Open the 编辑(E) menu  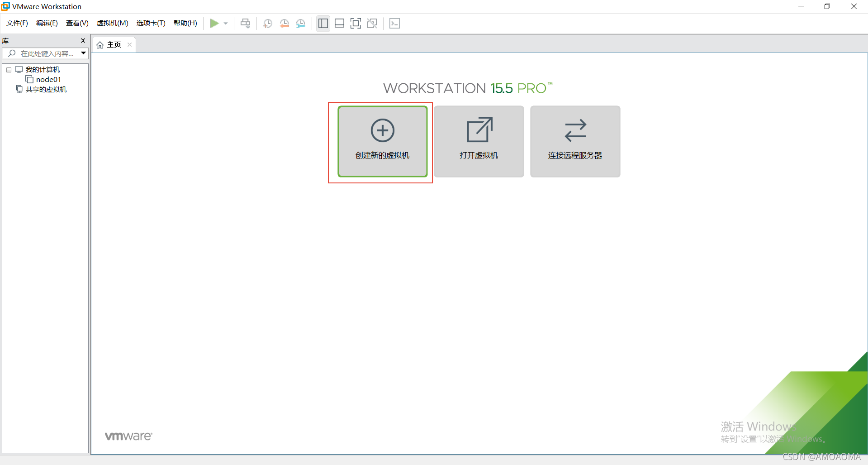(x=47, y=23)
